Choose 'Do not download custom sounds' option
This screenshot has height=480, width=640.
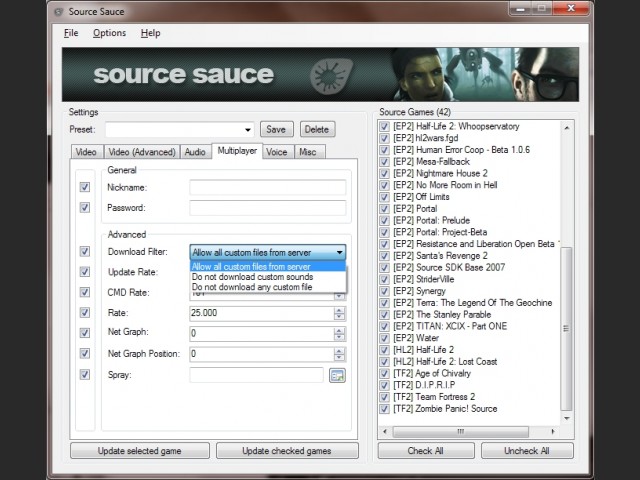click(x=268, y=277)
